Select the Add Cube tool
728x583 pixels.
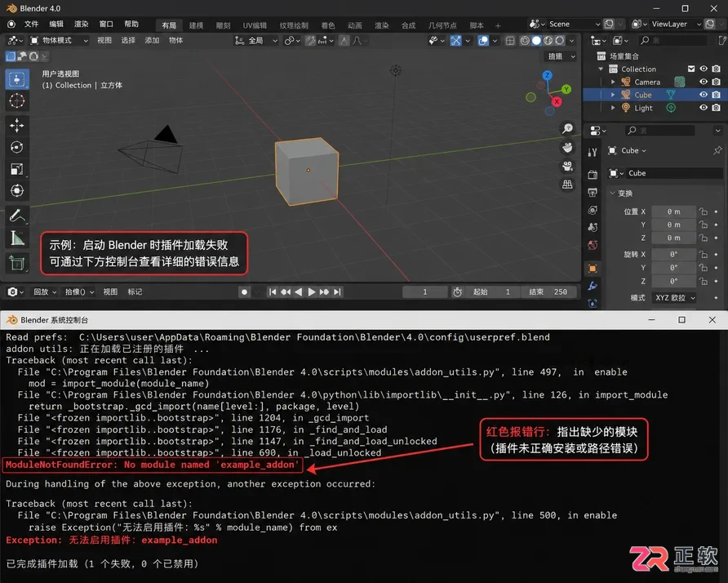pos(17,263)
